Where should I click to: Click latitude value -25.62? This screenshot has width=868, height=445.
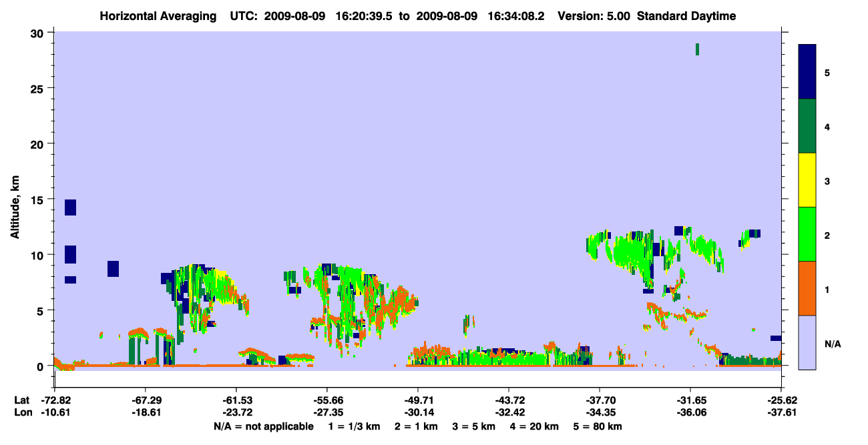pos(781,400)
